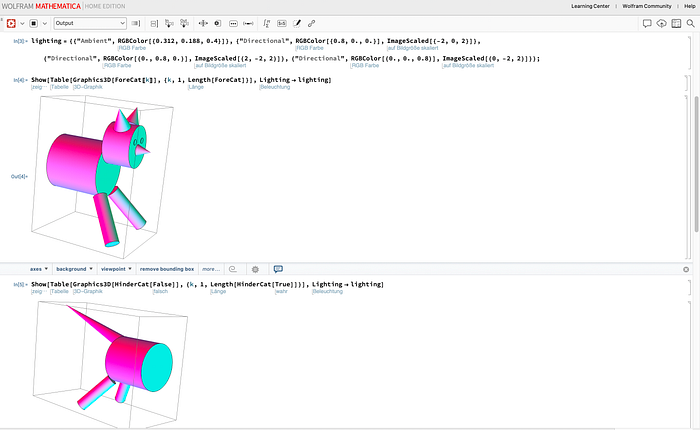
Task: Click the more... suggestions button
Action: click(211, 269)
